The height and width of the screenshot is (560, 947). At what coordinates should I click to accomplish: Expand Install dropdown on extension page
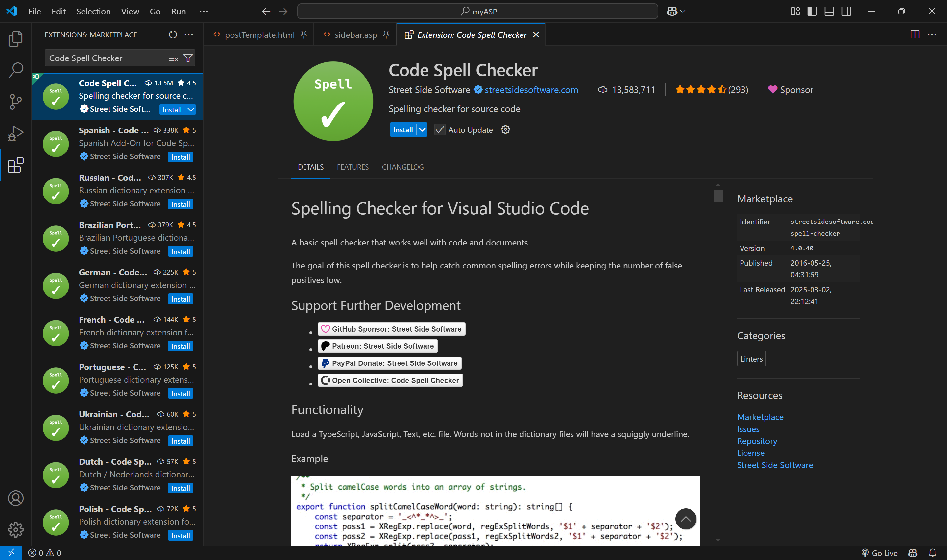click(x=422, y=130)
